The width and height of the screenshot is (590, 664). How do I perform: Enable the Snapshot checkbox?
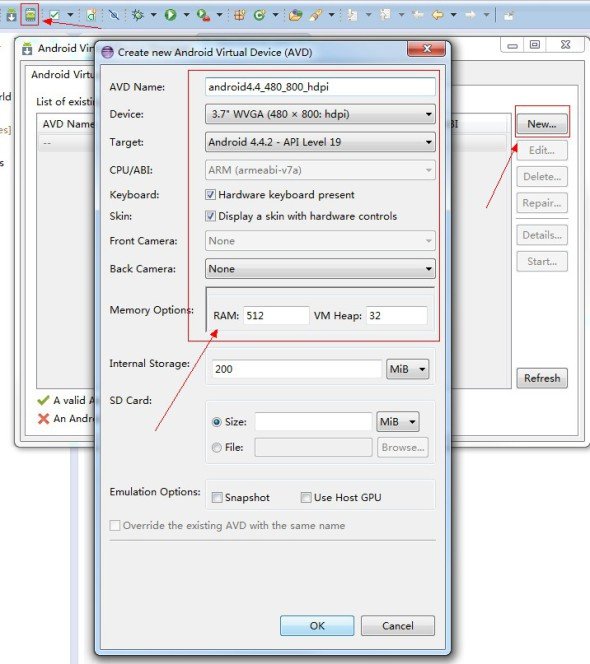tap(217, 497)
